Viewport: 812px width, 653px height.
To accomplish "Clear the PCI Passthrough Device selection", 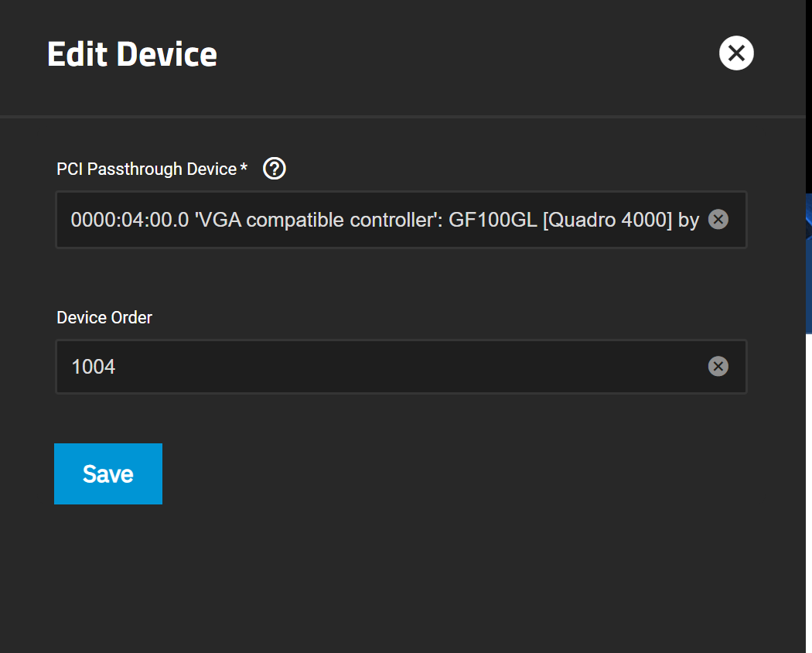I will coord(718,220).
